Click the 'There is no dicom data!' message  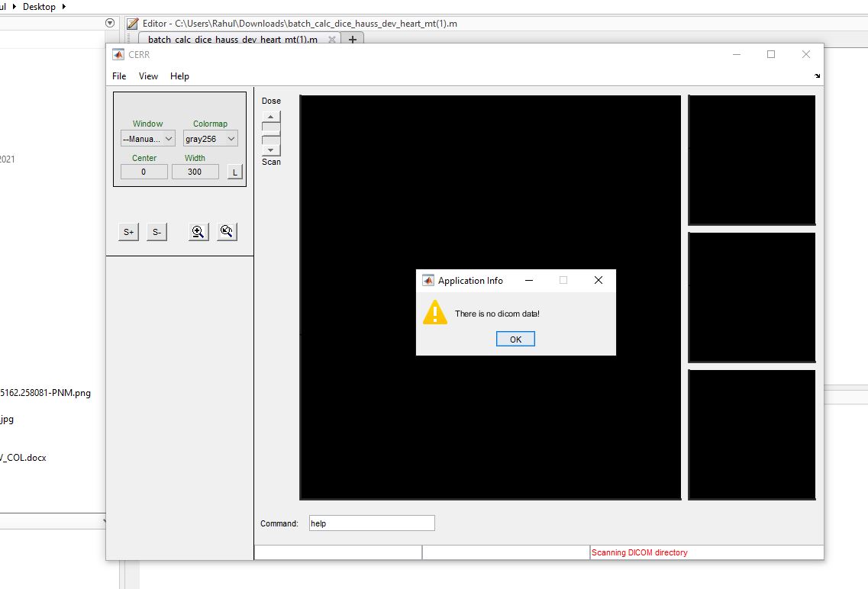point(497,314)
